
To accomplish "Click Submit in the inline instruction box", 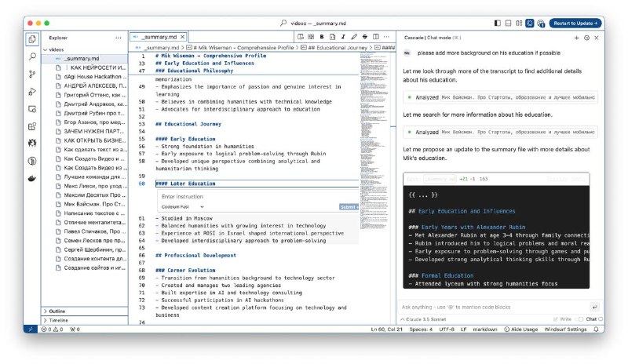I will click(348, 207).
